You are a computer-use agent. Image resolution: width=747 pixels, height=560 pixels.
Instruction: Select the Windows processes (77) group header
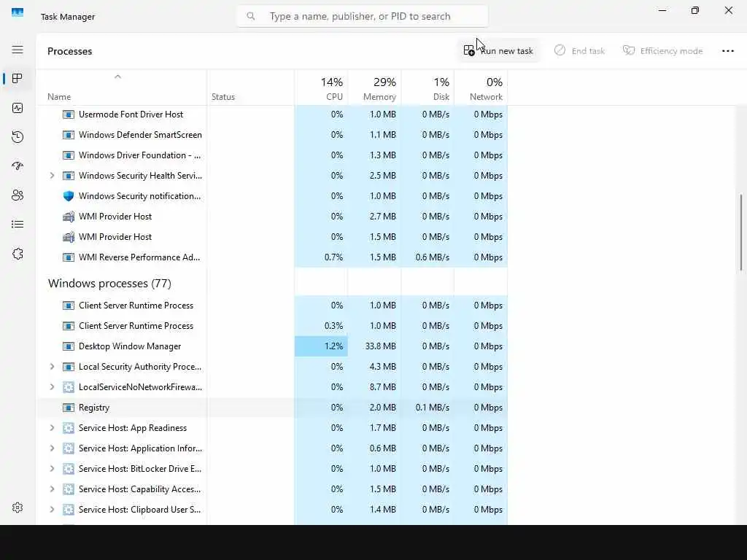[x=109, y=284]
